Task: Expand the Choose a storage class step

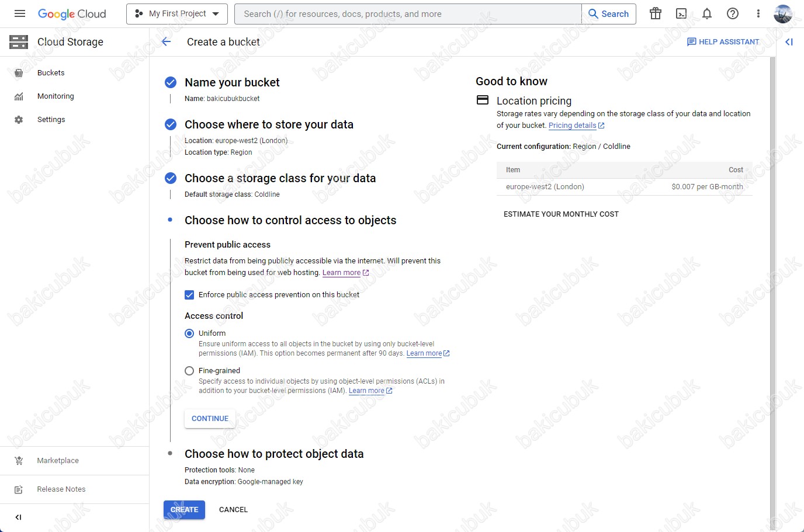Action: 280,178
